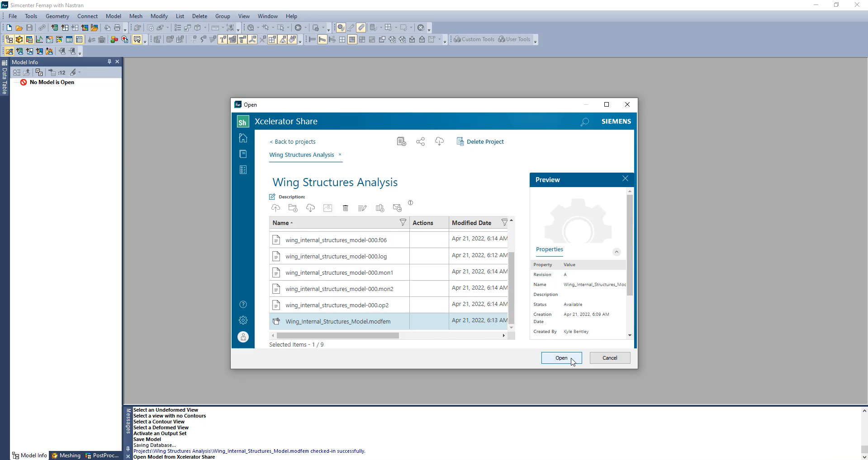868x460 pixels.
Task: Open the Share dialog settings gear icon
Action: point(243,320)
